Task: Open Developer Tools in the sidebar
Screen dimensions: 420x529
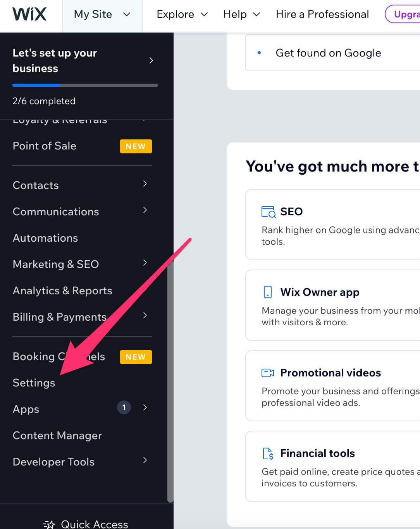Action: point(53,462)
